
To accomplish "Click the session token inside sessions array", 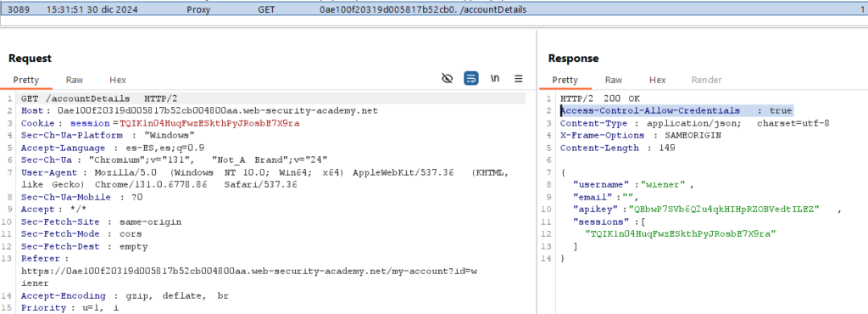I will coord(681,233).
